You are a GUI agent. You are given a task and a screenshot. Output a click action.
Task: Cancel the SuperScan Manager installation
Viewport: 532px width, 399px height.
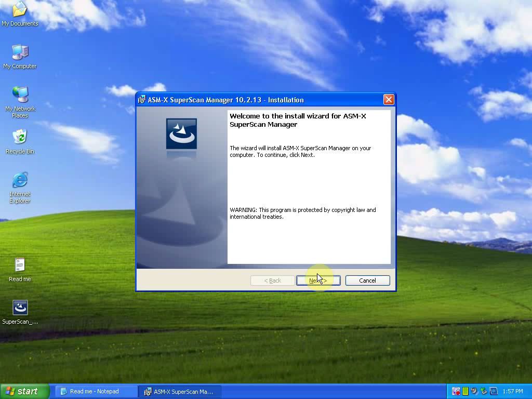point(367,281)
